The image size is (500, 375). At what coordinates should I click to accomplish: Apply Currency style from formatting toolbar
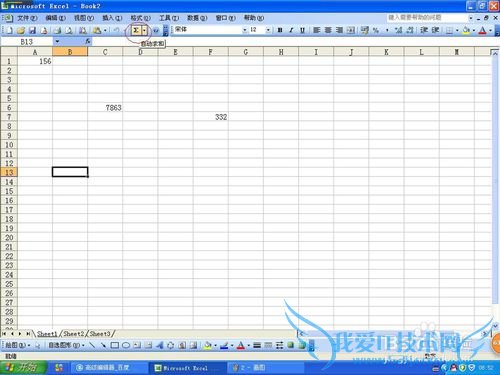[365, 30]
